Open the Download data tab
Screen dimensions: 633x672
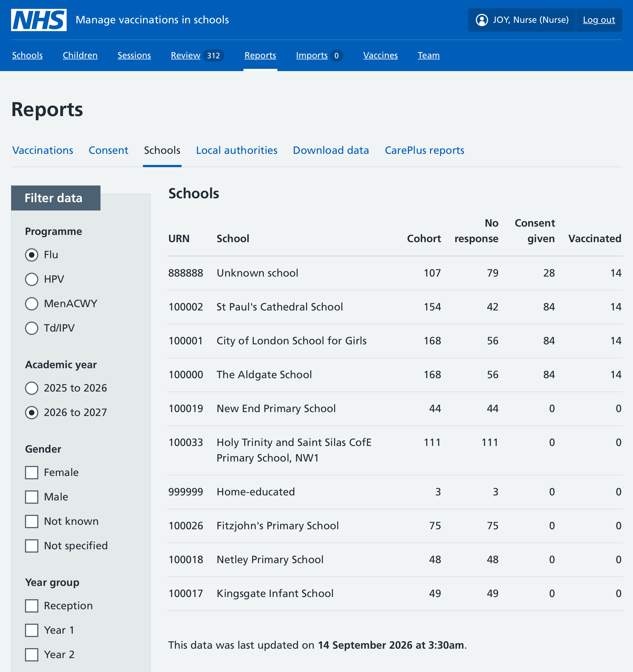tap(331, 150)
